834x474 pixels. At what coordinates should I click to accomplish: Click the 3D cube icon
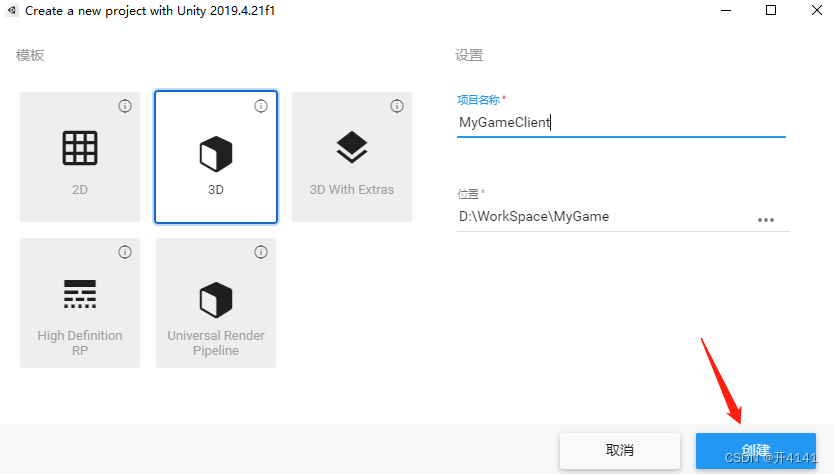pyautogui.click(x=216, y=154)
